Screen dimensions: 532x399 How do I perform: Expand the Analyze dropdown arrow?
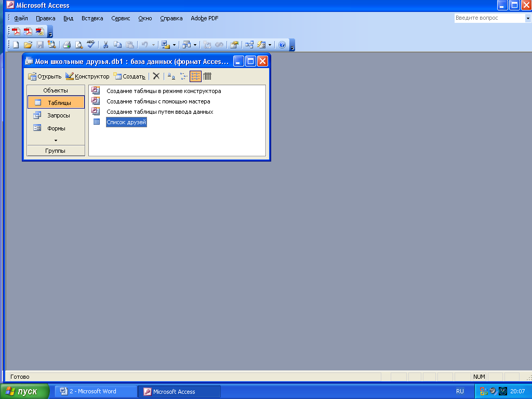(195, 45)
